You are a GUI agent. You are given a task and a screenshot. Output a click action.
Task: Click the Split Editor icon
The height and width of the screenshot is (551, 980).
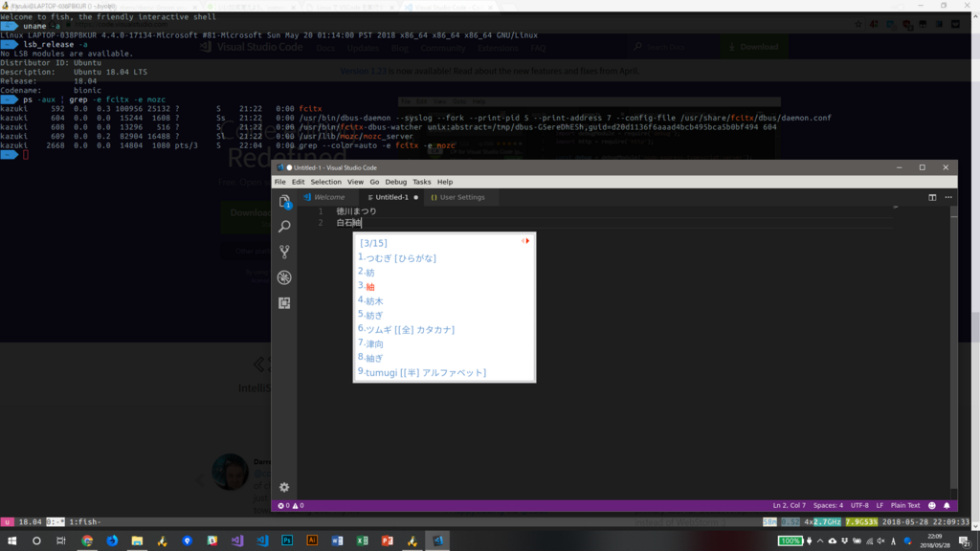coord(932,197)
